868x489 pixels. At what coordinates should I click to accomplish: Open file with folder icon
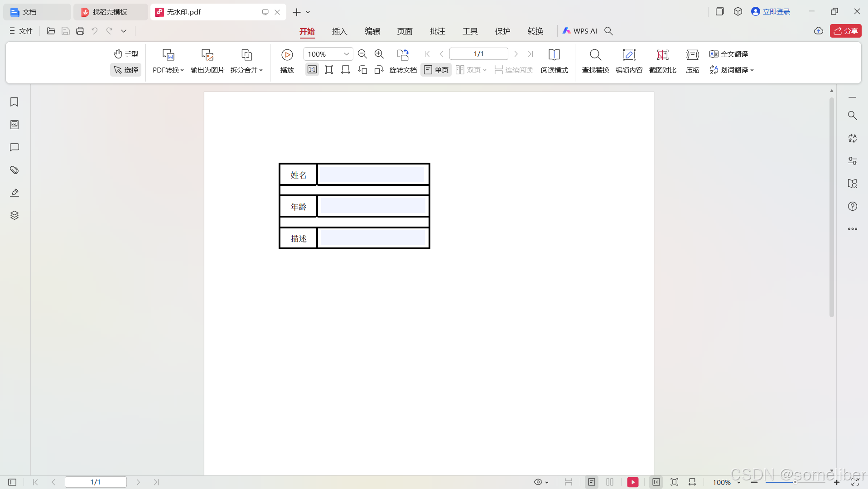(x=51, y=31)
